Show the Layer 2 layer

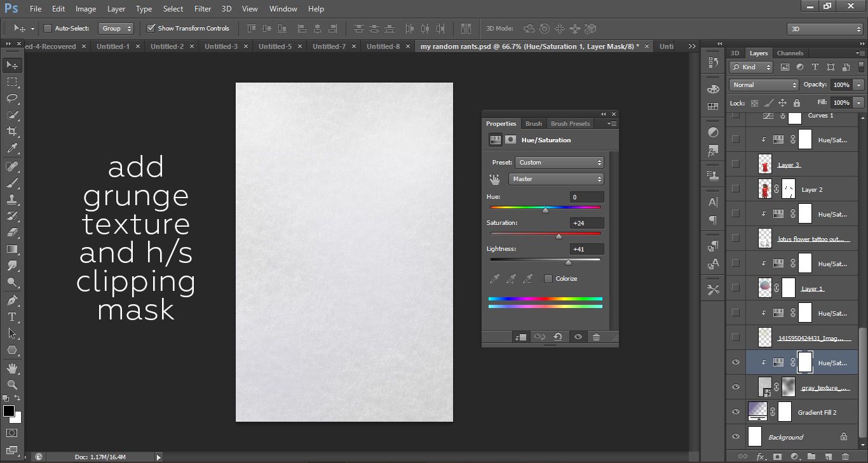[736, 189]
